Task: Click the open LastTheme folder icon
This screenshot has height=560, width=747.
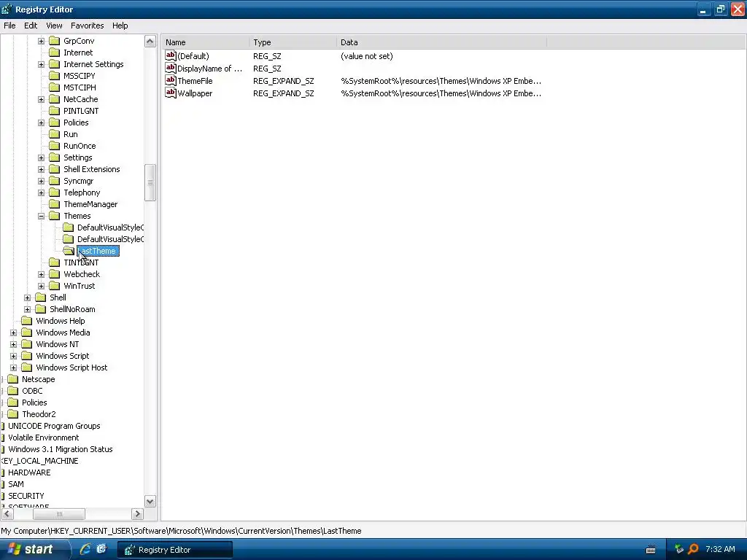Action: click(x=69, y=251)
